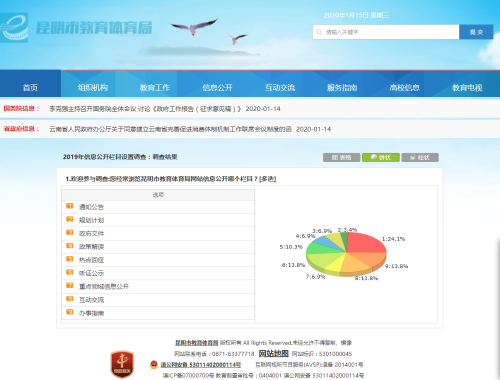Open the 组织机构 navigation menu

coord(92,87)
